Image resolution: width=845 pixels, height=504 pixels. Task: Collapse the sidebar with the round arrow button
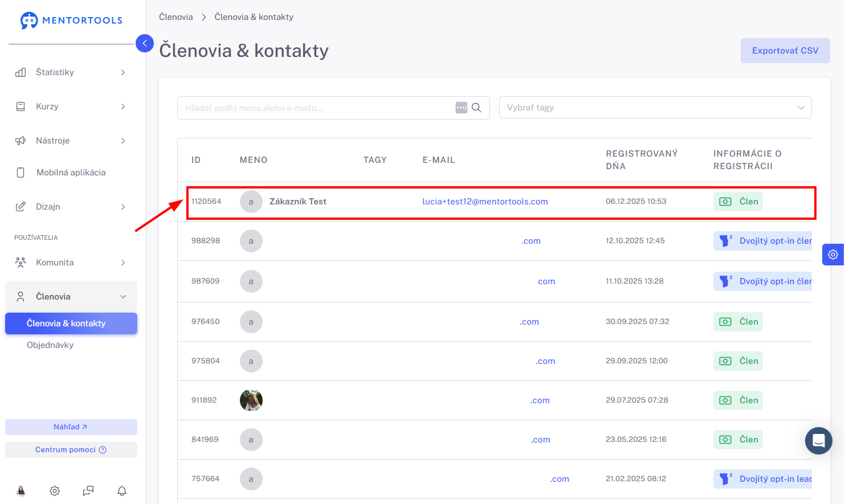[145, 43]
